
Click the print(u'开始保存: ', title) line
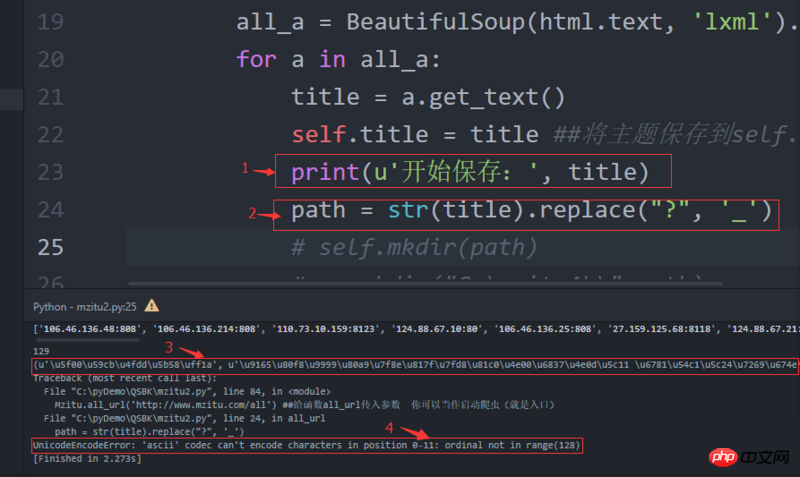click(x=470, y=172)
